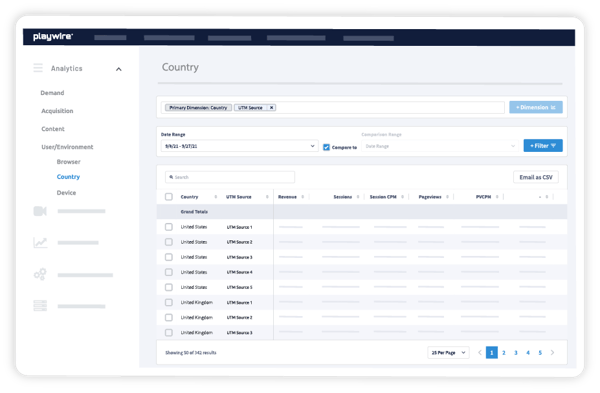Go to page 5

pos(540,353)
